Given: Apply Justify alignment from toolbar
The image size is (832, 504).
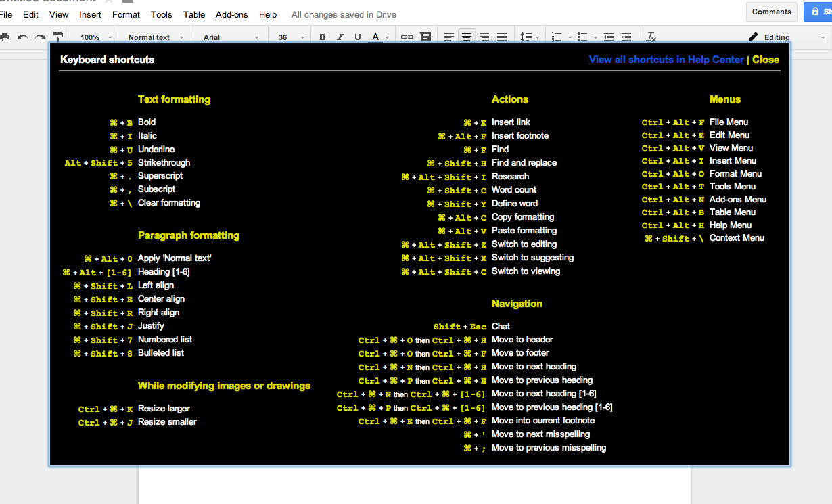Looking at the screenshot, I should click(502, 37).
